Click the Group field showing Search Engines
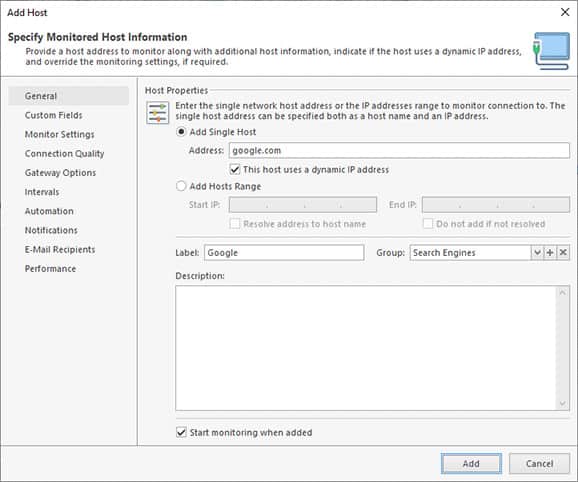The width and height of the screenshot is (578, 482). click(470, 253)
